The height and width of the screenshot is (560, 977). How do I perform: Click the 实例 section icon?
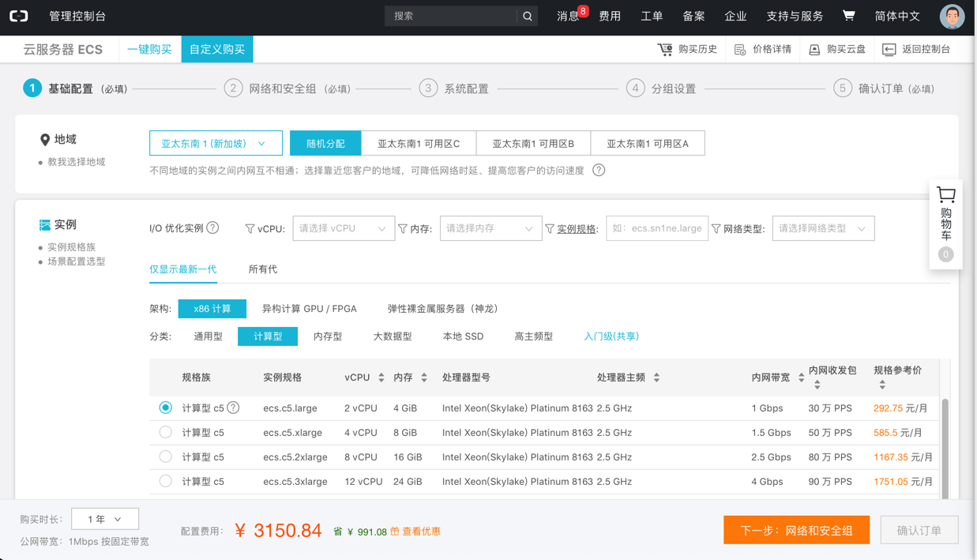(45, 225)
